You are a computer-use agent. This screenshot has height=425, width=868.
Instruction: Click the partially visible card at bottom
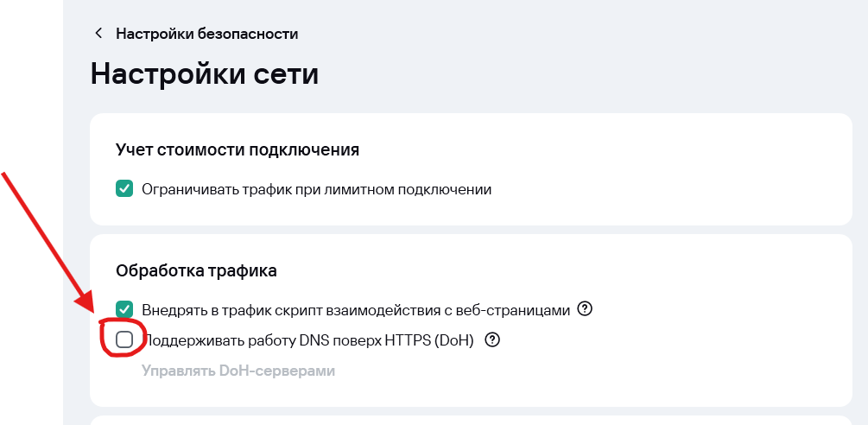(x=471, y=421)
